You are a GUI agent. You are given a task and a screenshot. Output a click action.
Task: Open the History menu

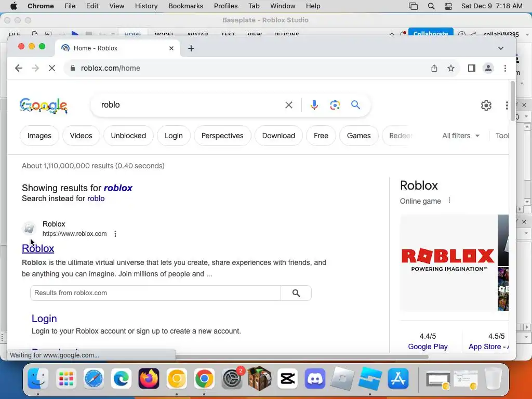(x=146, y=6)
